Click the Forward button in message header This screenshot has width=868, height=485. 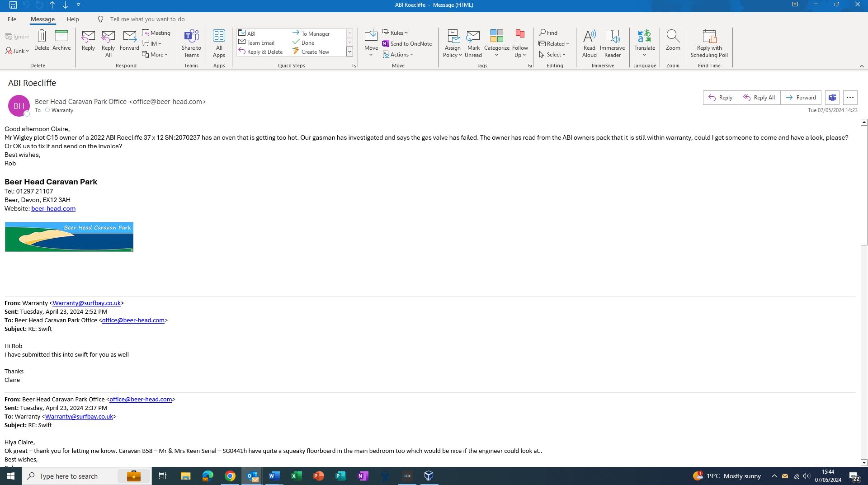[x=801, y=98]
